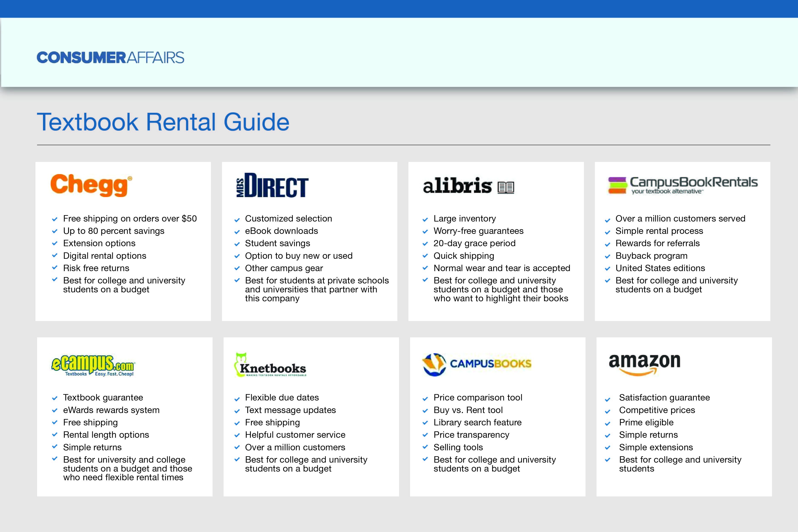
Task: Click 'Rental length options' text
Action: click(x=106, y=435)
